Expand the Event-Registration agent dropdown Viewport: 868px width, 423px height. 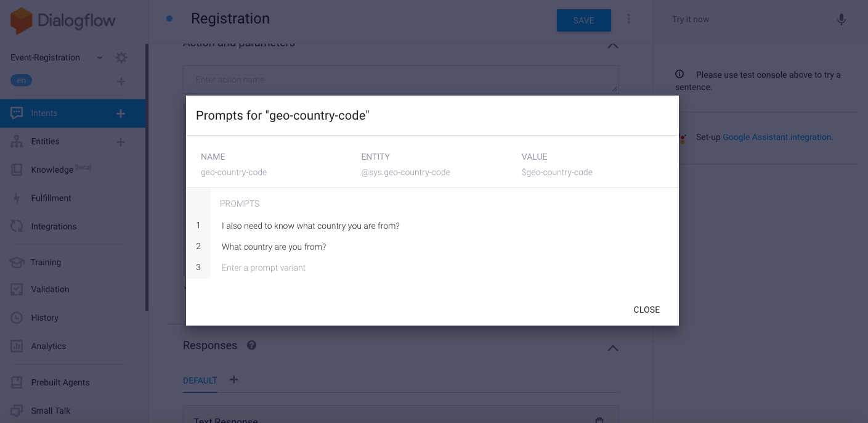pyautogui.click(x=100, y=58)
